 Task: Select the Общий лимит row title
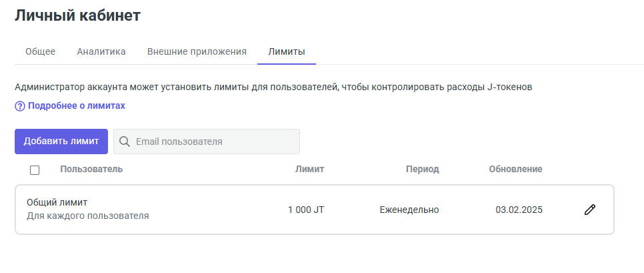tap(57, 202)
